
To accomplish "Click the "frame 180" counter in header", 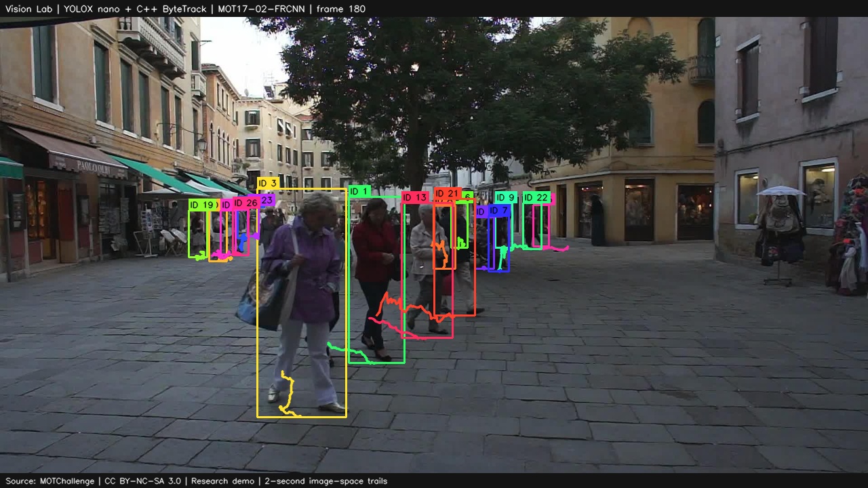I will (x=341, y=9).
